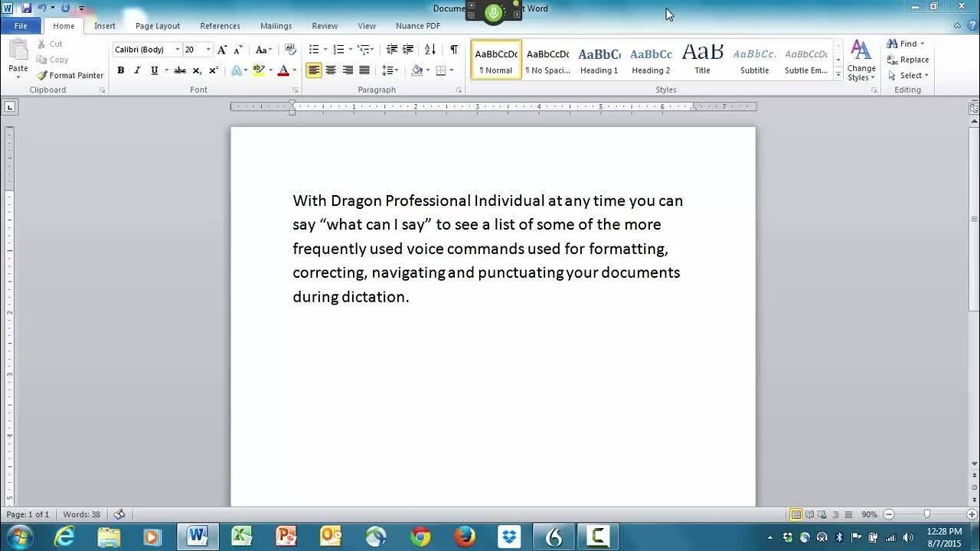Click the Bullets list icon
Screen dimensions: 980x551
coord(314,50)
